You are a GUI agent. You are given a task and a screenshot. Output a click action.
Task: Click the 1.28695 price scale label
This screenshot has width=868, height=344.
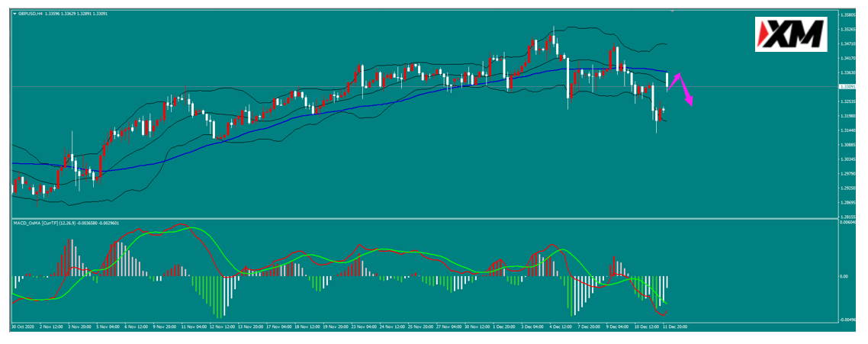[x=847, y=203]
